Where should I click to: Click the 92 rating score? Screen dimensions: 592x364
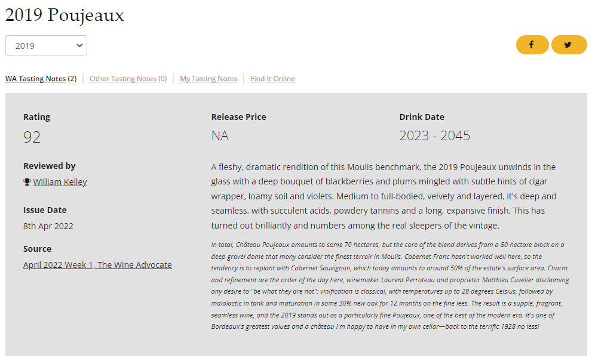[x=32, y=137]
